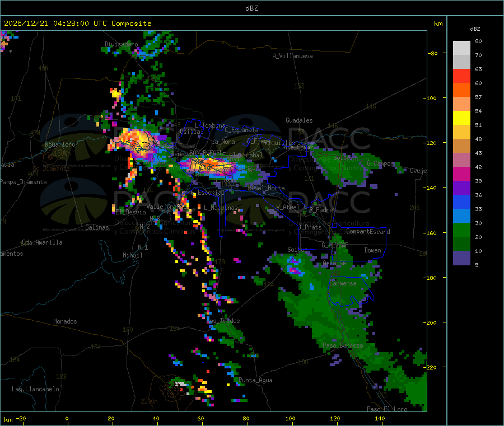Select the A_Villanueva place label
This screenshot has width=504, height=426.
292,56
